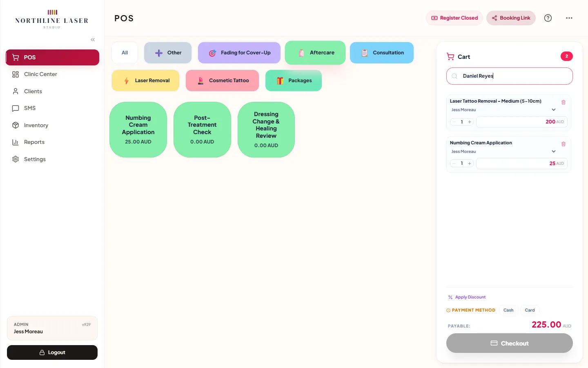Click the Register Closed button

tap(454, 18)
